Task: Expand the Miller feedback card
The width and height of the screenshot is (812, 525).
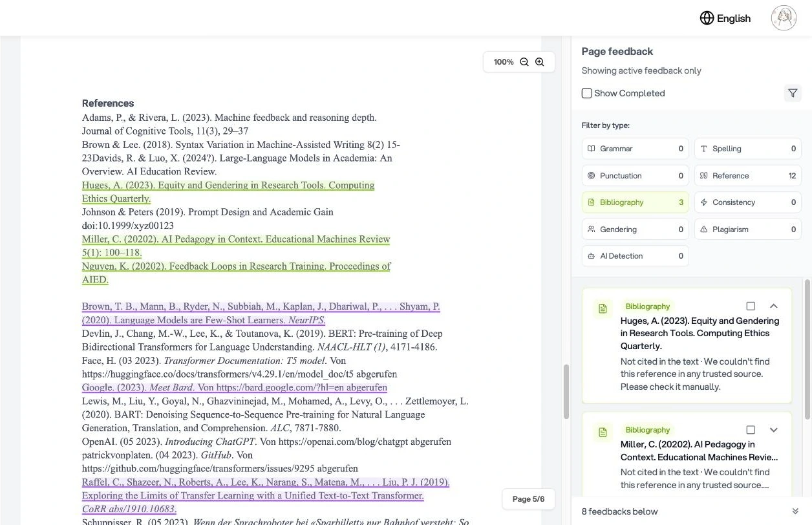Action: [773, 430]
